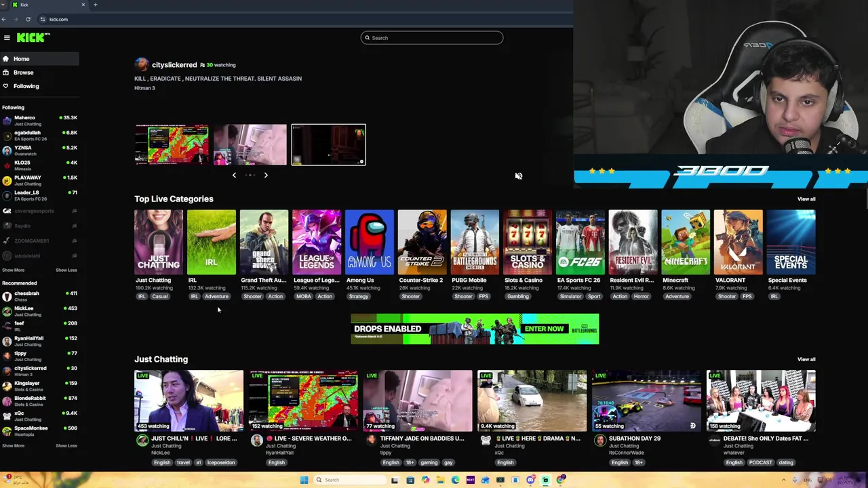Unmute the featured stream speaker icon

click(518, 176)
